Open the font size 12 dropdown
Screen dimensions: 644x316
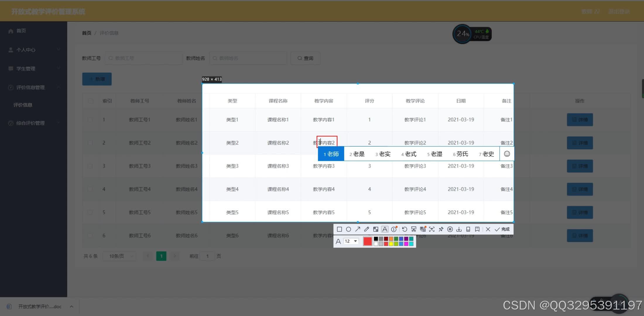351,241
